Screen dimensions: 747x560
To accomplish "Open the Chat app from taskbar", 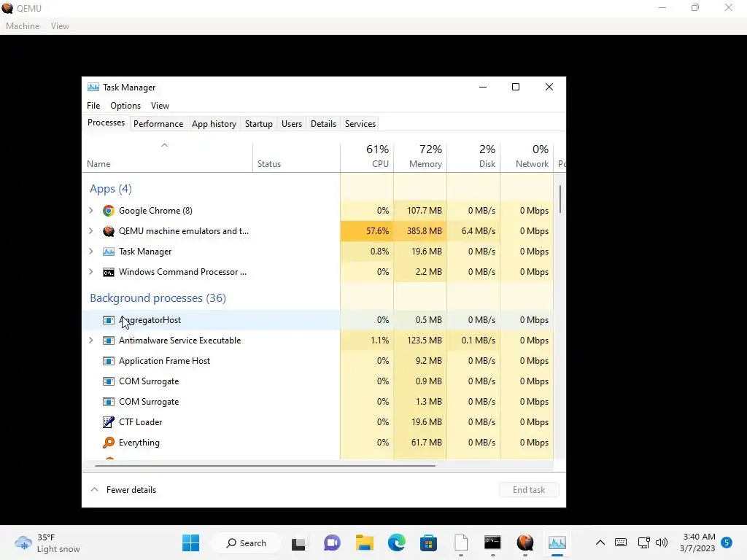I will click(332, 542).
